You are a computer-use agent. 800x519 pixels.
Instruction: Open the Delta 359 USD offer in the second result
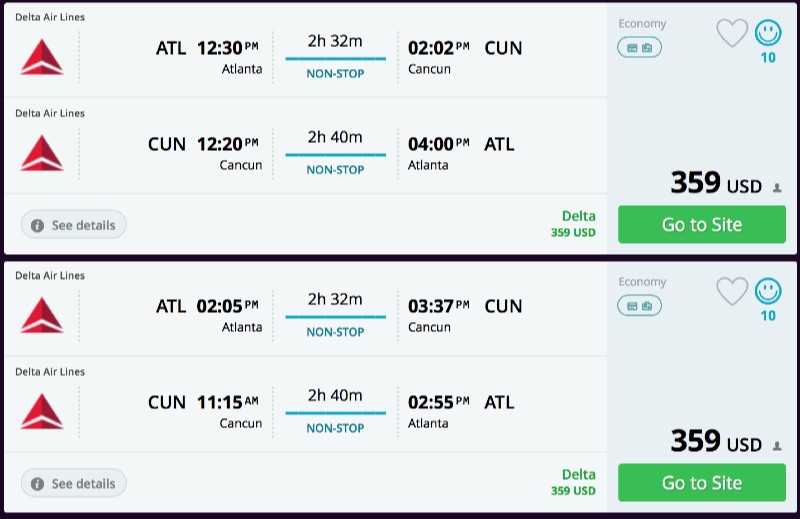pyautogui.click(x=701, y=482)
